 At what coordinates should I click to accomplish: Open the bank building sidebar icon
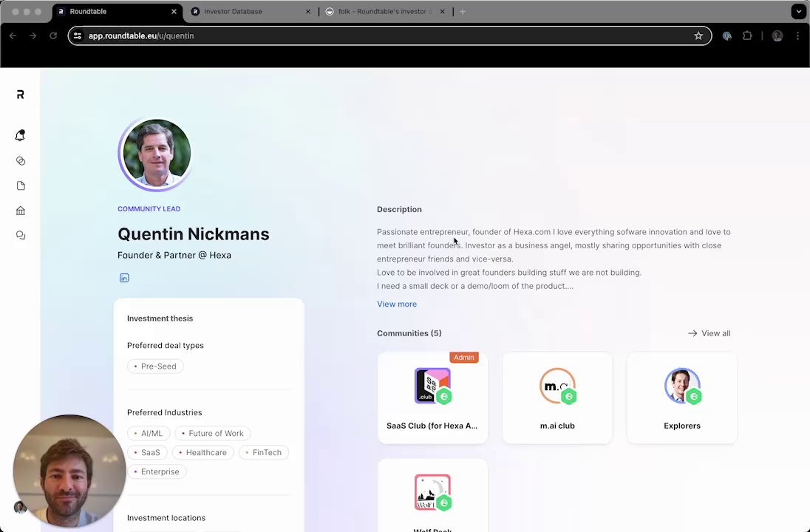(21, 211)
